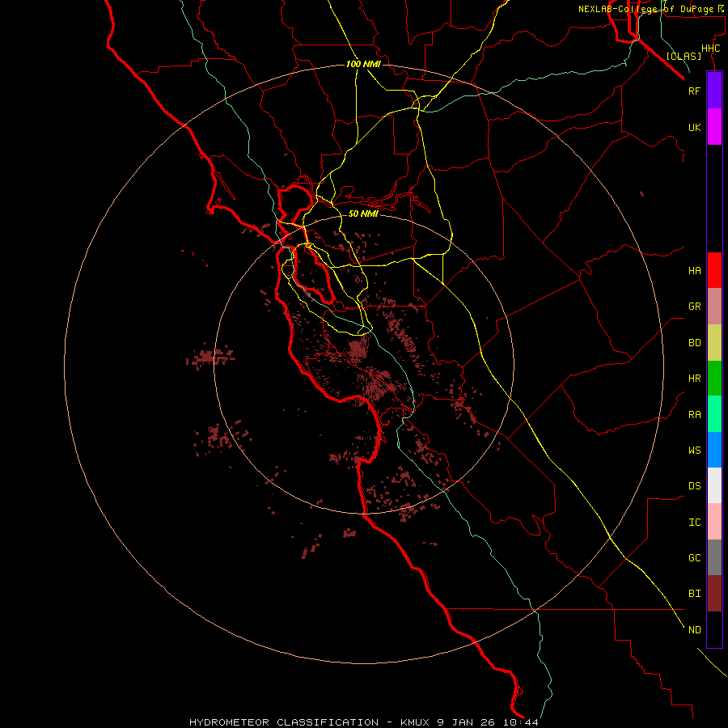Click the 'RF' legend label
The height and width of the screenshot is (728, 728).
pyautogui.click(x=694, y=91)
